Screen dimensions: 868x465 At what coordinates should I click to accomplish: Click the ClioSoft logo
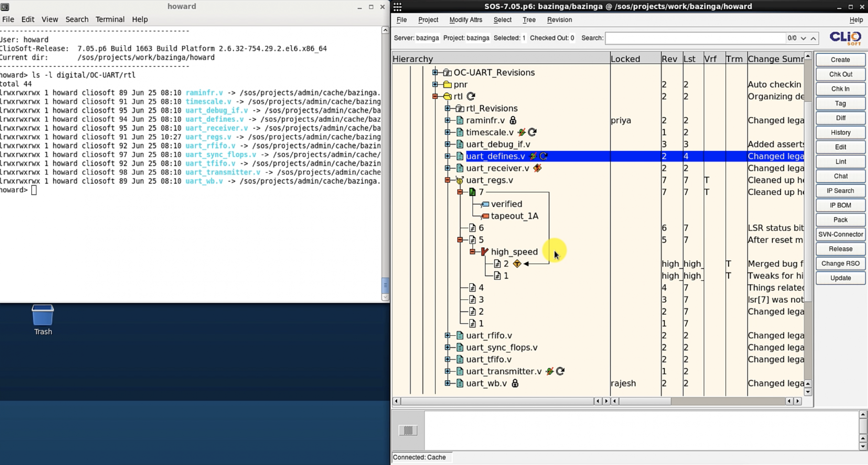click(845, 38)
